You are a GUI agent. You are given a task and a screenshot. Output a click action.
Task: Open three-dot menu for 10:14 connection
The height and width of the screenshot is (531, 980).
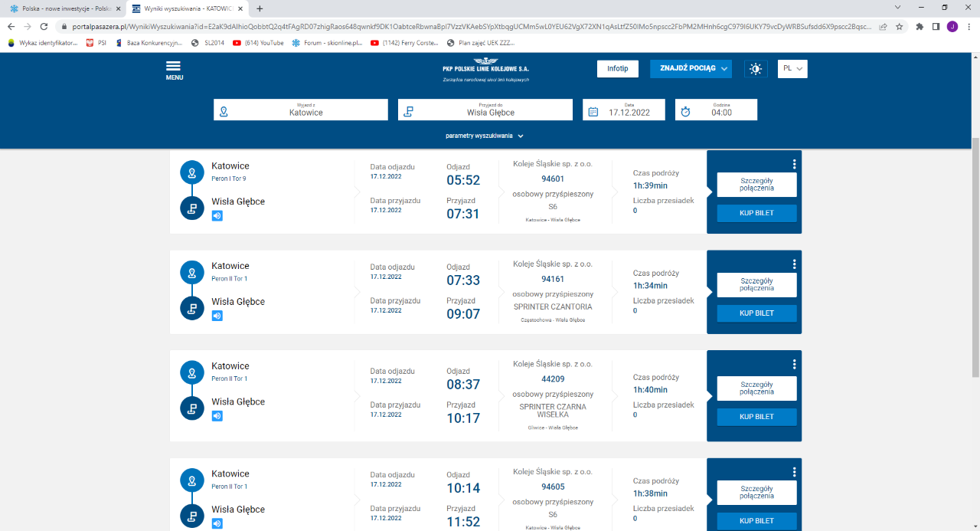[795, 472]
